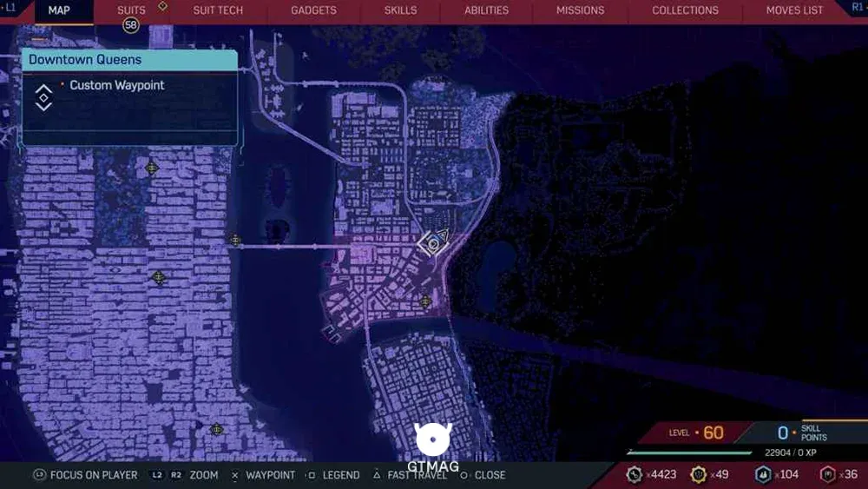Image resolution: width=868 pixels, height=489 pixels.
Task: Click the L1 previous-tab indicator
Action: click(10, 8)
